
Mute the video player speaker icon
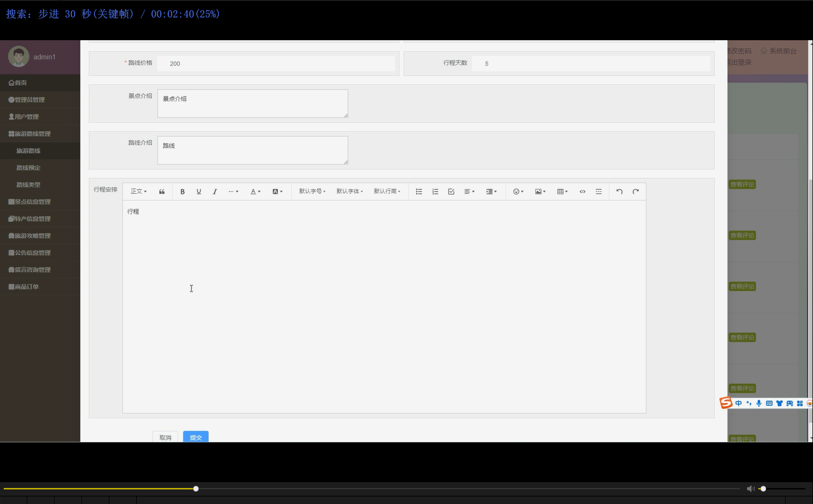coord(751,488)
